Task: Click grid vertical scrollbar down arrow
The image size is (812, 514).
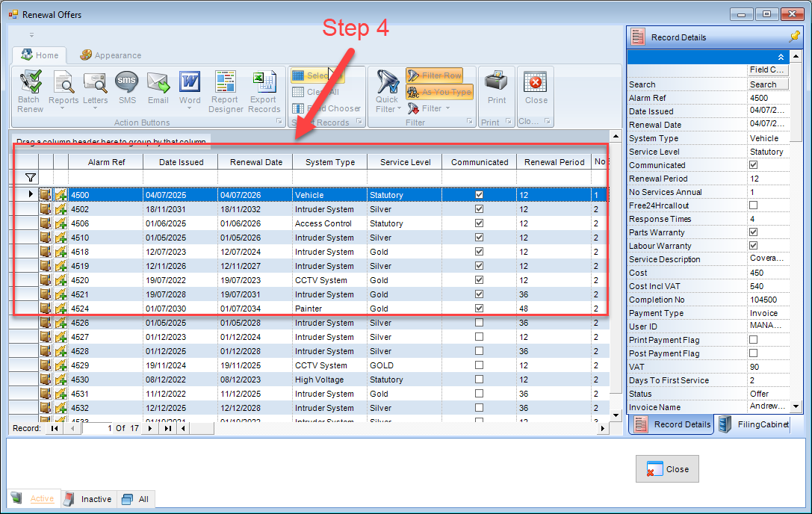Action: (x=616, y=415)
